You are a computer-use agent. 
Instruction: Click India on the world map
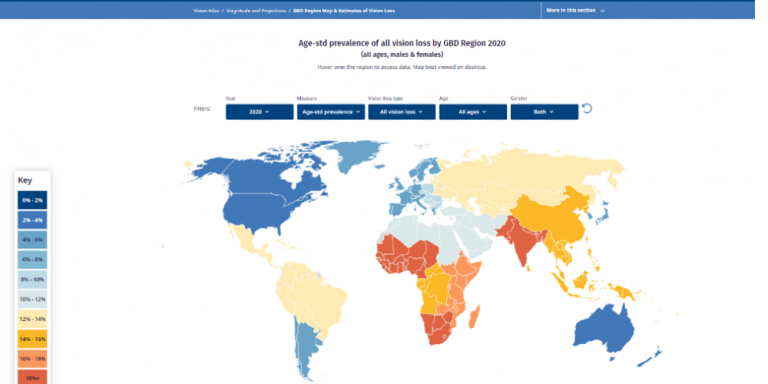(524, 240)
